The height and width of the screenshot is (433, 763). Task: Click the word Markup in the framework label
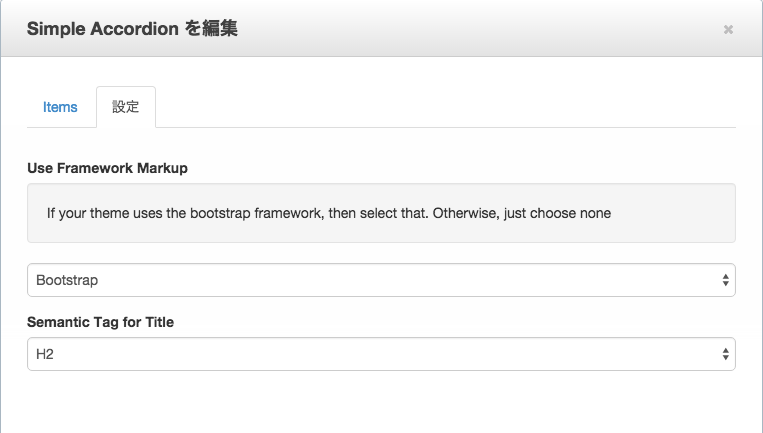tap(162, 168)
